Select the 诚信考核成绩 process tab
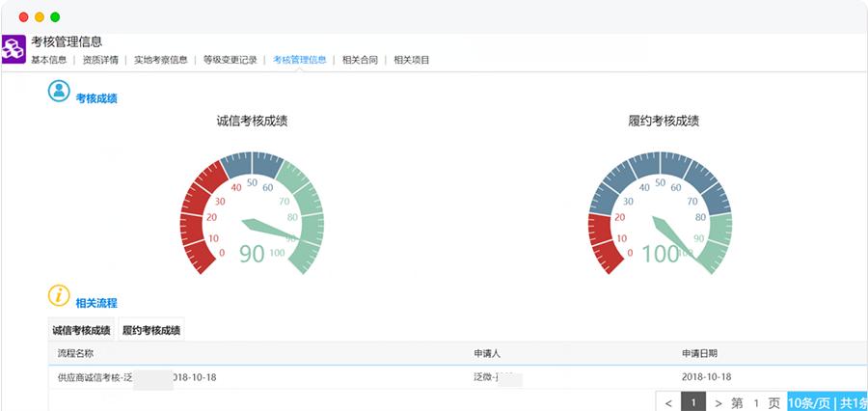Viewport: 868px width, 411px height. point(81,330)
